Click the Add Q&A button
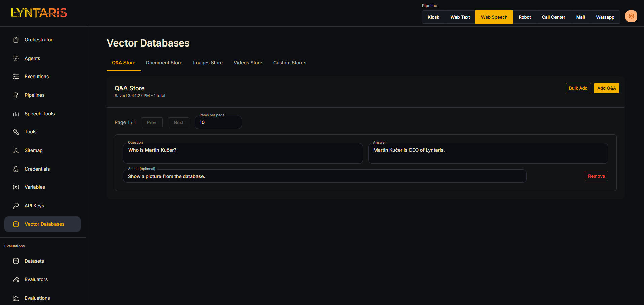This screenshot has height=305, width=644. point(606,88)
